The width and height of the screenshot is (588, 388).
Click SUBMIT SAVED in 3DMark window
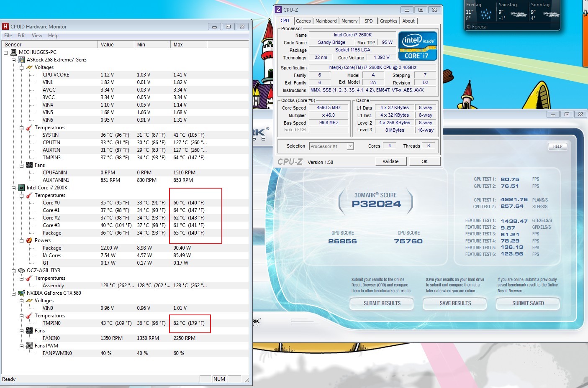click(528, 303)
